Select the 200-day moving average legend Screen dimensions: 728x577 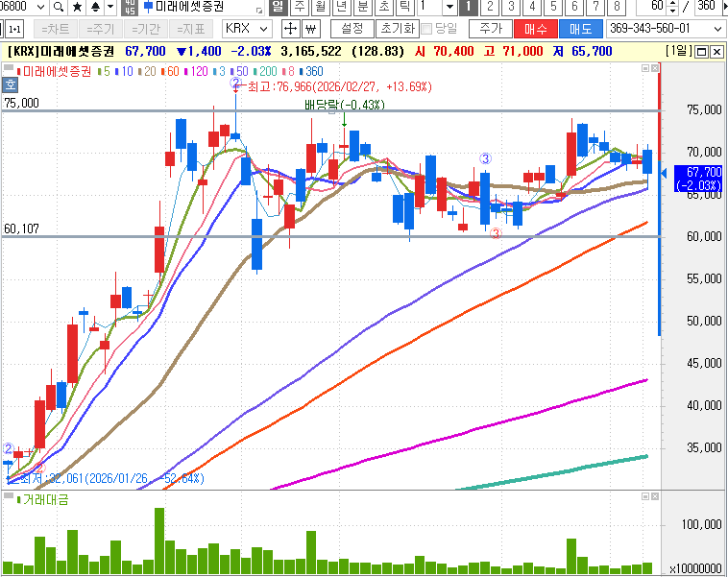[x=266, y=71]
